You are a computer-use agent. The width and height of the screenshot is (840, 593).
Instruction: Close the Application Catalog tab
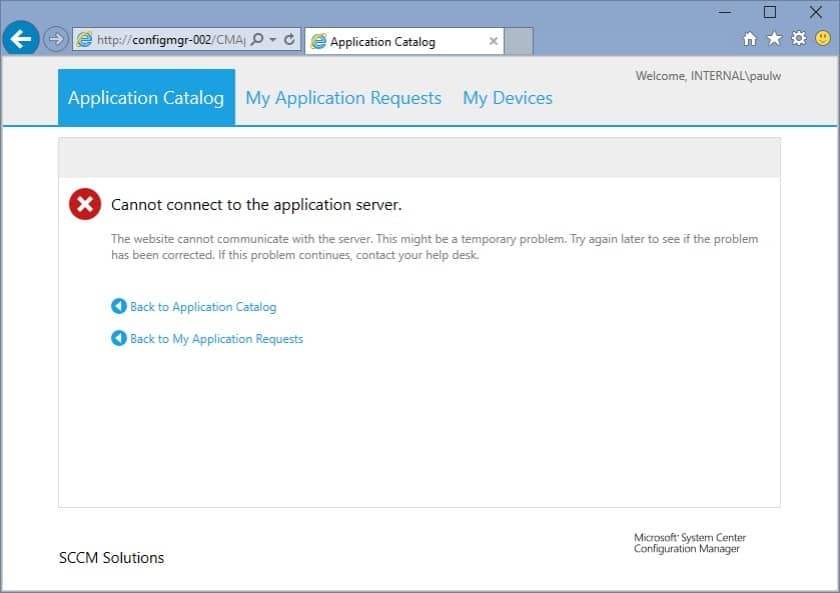tap(493, 41)
